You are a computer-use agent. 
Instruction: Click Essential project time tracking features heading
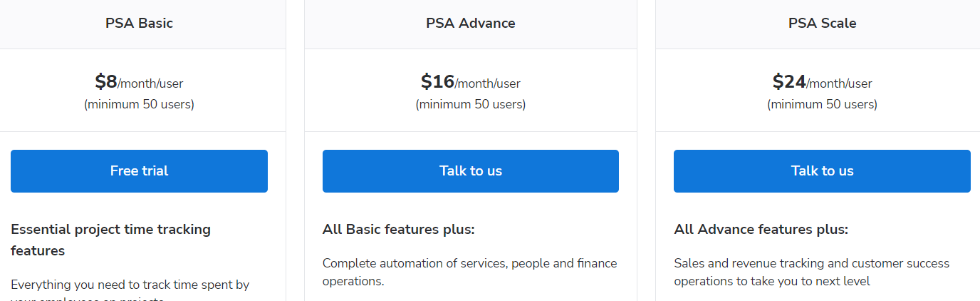(x=111, y=240)
